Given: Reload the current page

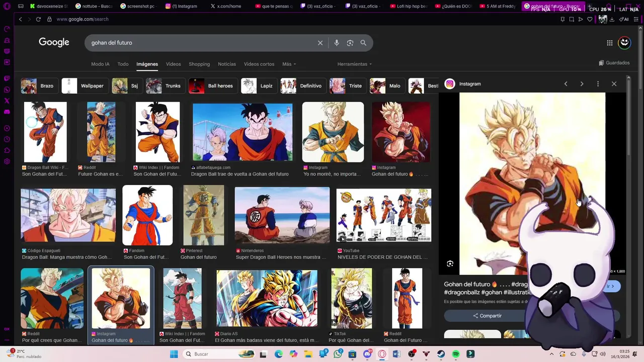Looking at the screenshot, I should (x=38, y=19).
